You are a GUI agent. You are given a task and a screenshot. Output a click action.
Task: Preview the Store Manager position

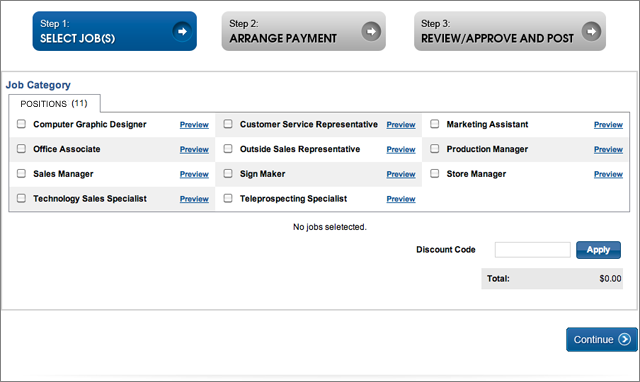(x=608, y=175)
